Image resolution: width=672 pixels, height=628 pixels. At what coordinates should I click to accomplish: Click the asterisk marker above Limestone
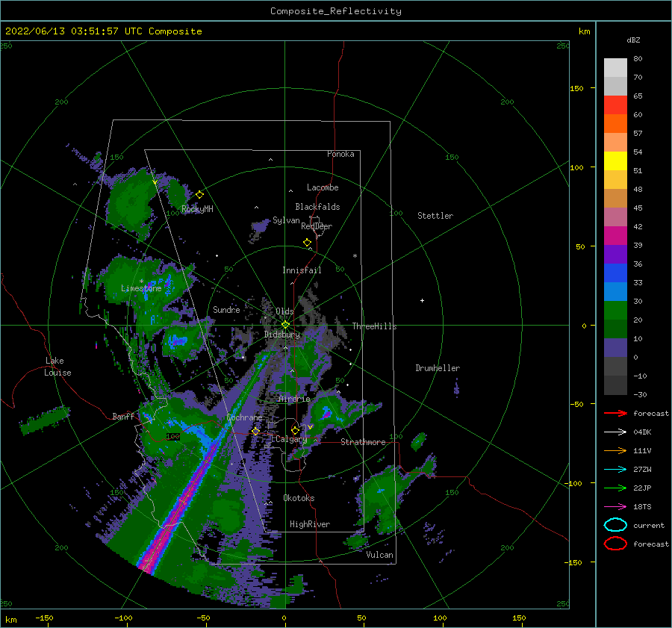pos(141,282)
